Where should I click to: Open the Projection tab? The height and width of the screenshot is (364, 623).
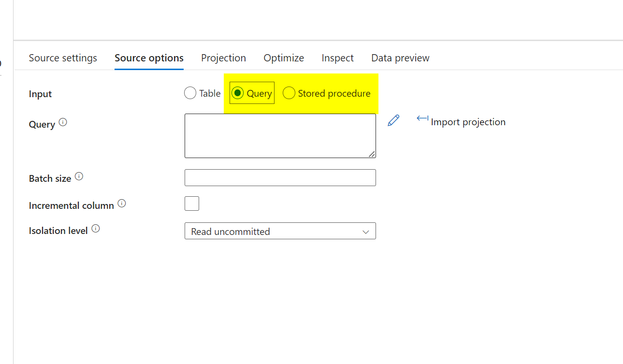pyautogui.click(x=223, y=58)
